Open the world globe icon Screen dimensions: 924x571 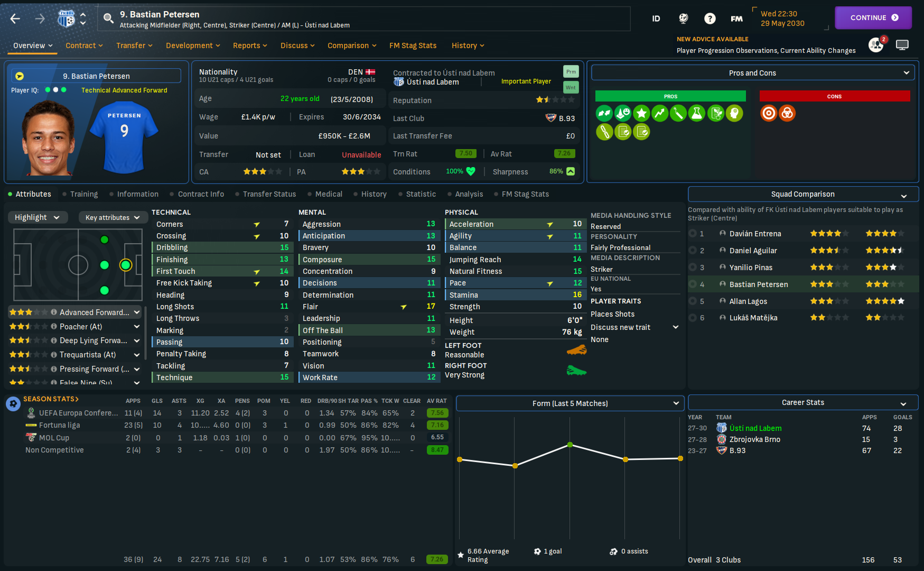coord(684,19)
